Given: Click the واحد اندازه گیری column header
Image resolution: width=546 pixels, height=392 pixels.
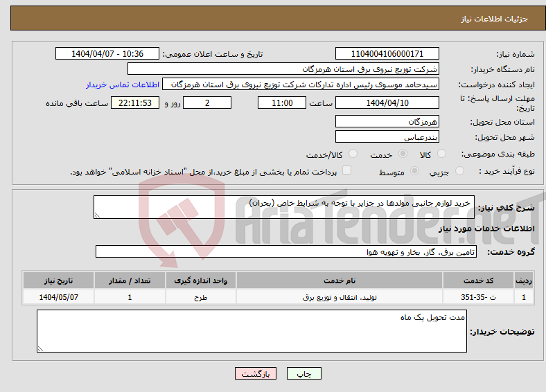Looking at the screenshot, I should (x=200, y=280).
